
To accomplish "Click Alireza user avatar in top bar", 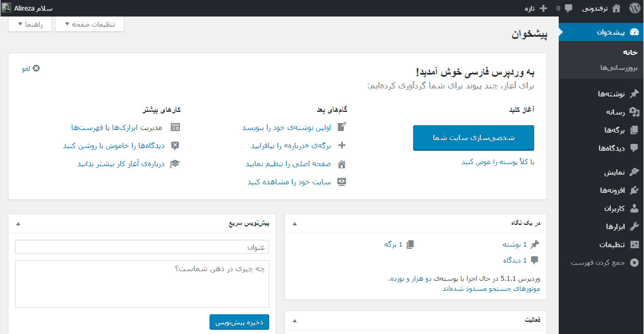I will pyautogui.click(x=5, y=8).
